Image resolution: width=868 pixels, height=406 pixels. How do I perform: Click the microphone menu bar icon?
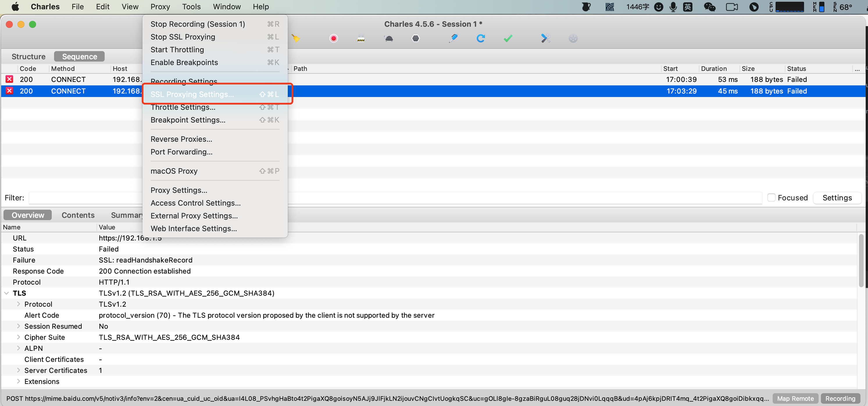(673, 7)
